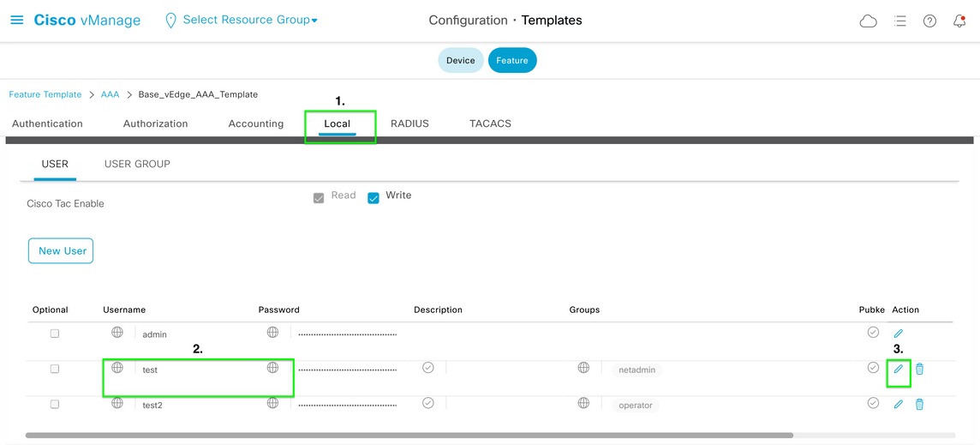Open the task list icon
This screenshot has height=445, width=980.
tap(900, 21)
